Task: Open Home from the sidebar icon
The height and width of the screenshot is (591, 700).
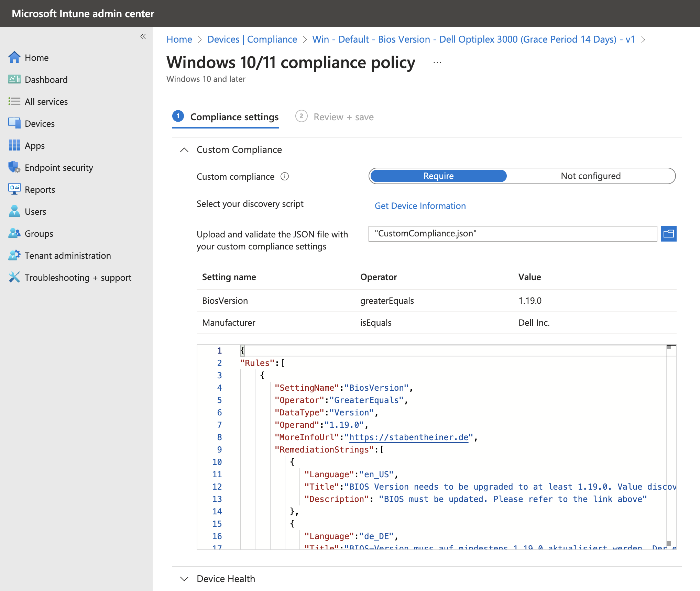Action: (x=14, y=57)
